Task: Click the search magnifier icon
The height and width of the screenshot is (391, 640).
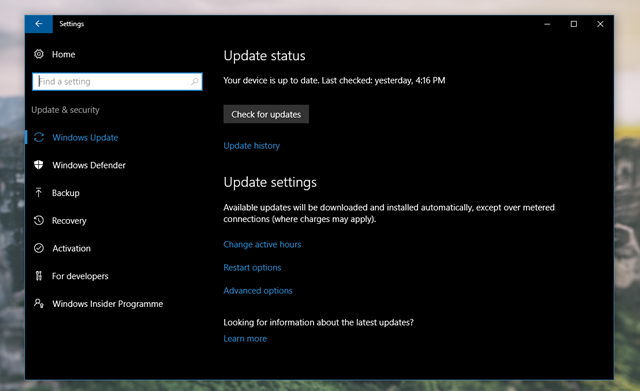Action: click(195, 82)
